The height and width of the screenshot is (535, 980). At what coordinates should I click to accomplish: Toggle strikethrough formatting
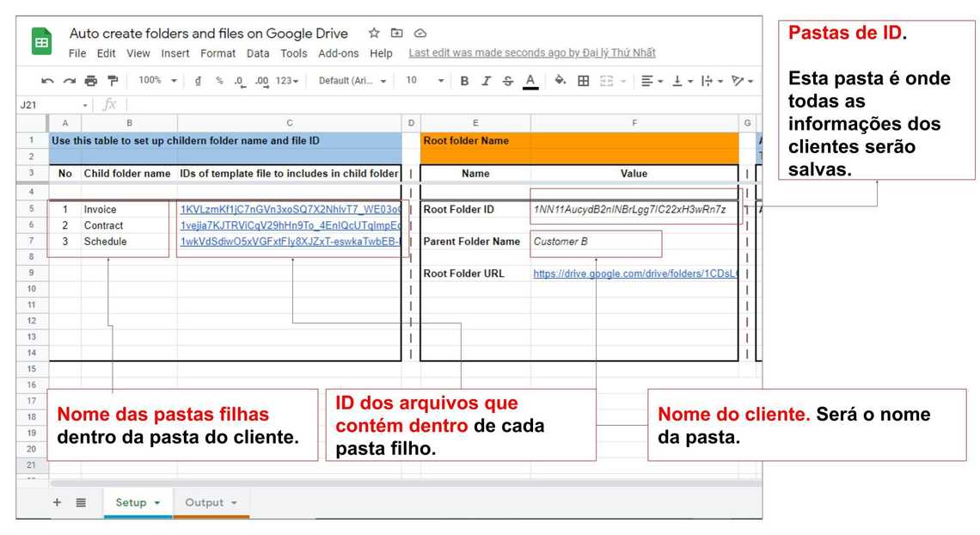508,81
